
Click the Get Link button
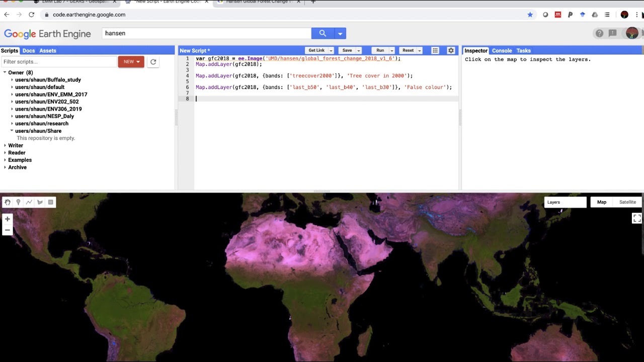click(x=316, y=50)
